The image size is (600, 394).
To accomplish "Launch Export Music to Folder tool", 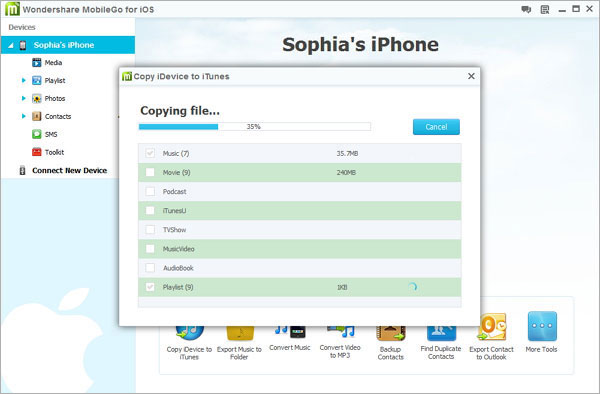I will pyautogui.click(x=239, y=343).
